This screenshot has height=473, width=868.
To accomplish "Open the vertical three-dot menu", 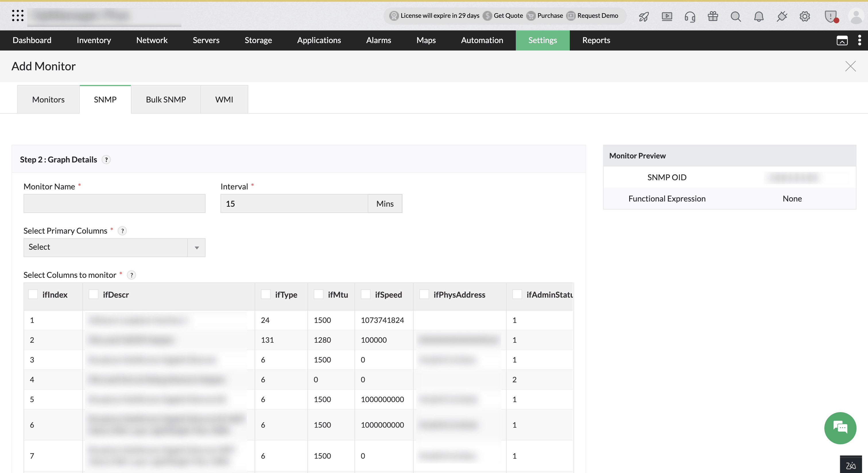I will pyautogui.click(x=860, y=40).
